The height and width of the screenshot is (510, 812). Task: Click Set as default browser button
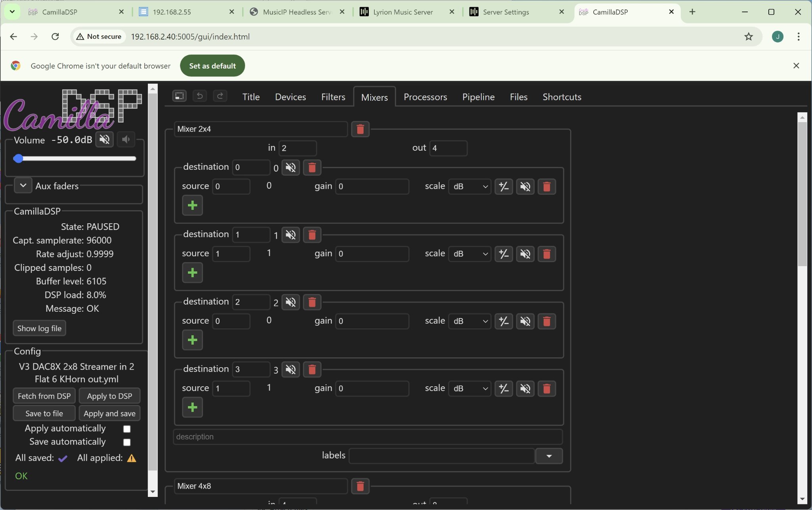213,66
